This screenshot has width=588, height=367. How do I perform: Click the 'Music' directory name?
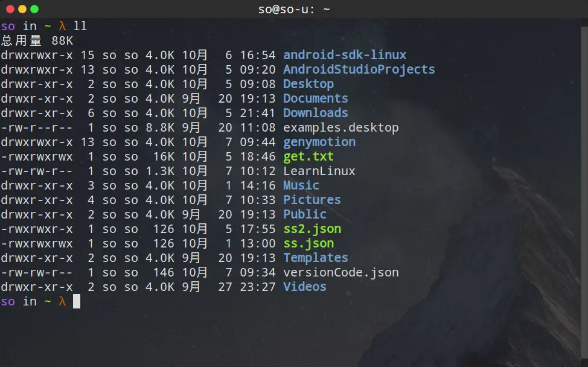pyautogui.click(x=301, y=185)
